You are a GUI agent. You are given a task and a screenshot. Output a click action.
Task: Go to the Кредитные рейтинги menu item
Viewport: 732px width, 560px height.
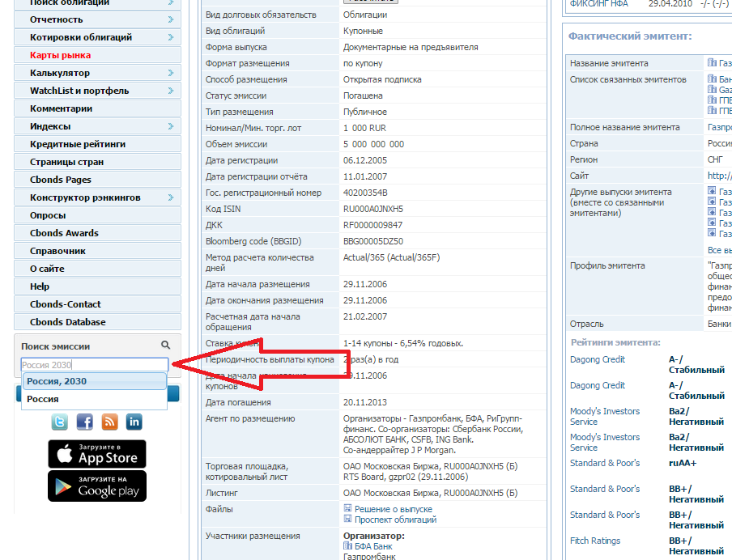(x=78, y=144)
